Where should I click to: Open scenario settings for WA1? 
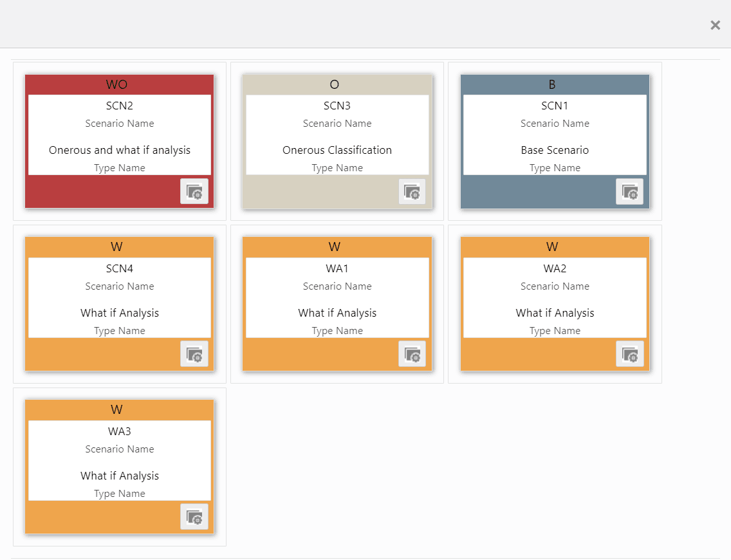click(412, 354)
